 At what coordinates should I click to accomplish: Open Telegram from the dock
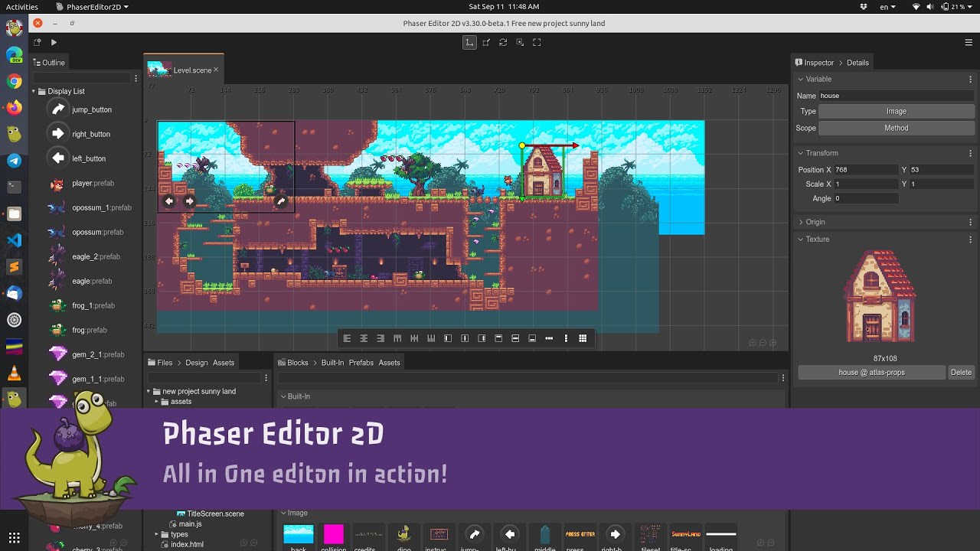(x=14, y=161)
